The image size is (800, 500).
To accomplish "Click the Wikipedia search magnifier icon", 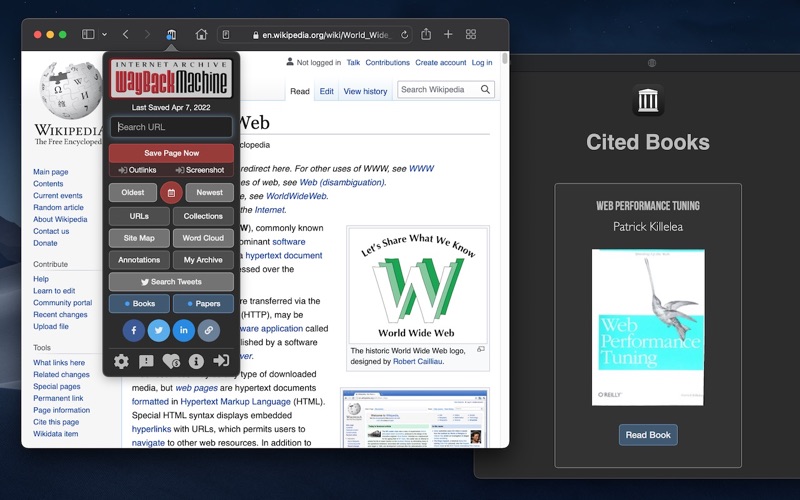I will coord(485,90).
